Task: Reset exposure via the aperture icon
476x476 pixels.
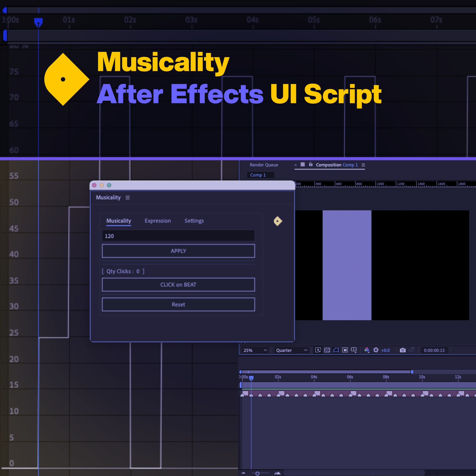Action: [x=376, y=350]
